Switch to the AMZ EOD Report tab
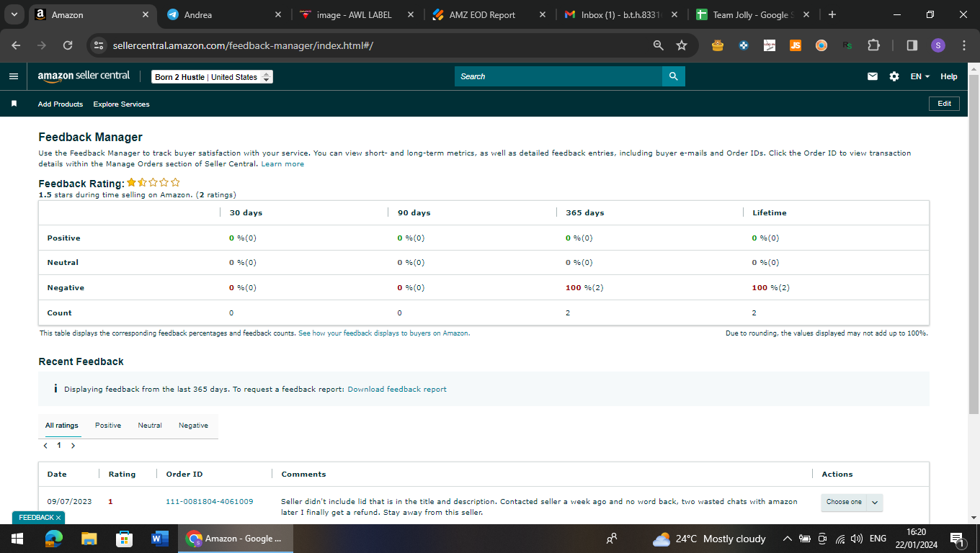 click(489, 14)
